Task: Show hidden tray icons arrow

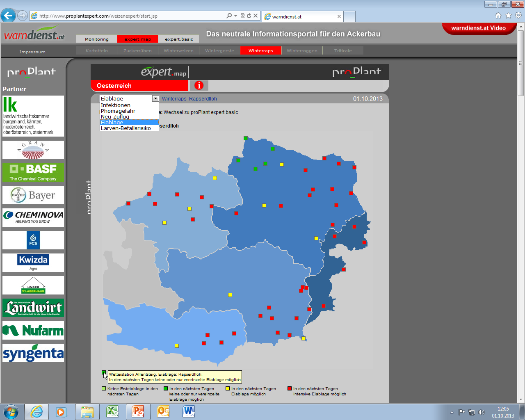Action: (452, 412)
